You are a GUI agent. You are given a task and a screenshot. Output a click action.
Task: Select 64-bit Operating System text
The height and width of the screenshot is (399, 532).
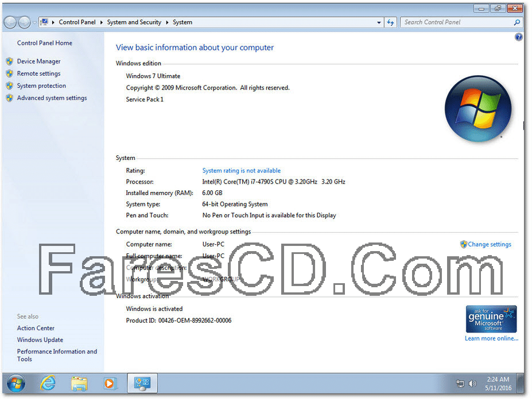pos(235,204)
